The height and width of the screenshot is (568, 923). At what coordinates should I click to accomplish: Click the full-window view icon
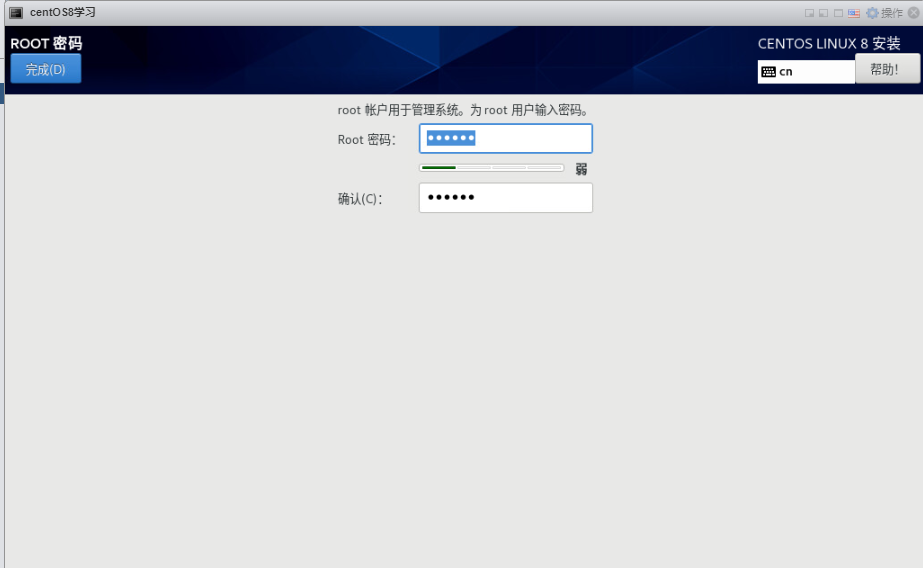coord(838,13)
